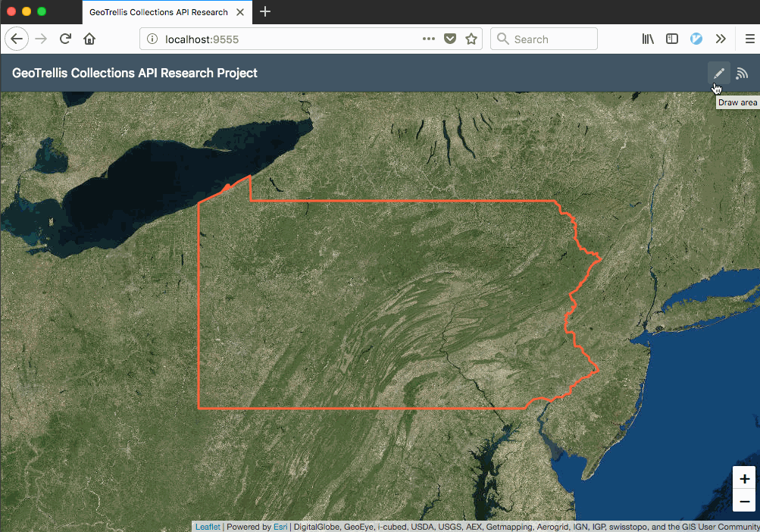Zoom out of the map
The width and height of the screenshot is (760, 532).
pos(743,501)
